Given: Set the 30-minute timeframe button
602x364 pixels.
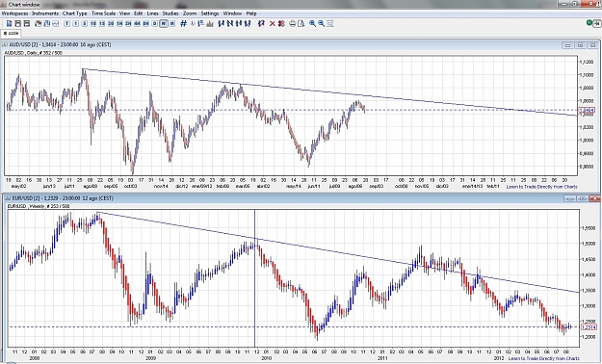Looking at the screenshot, I should pos(111,24).
